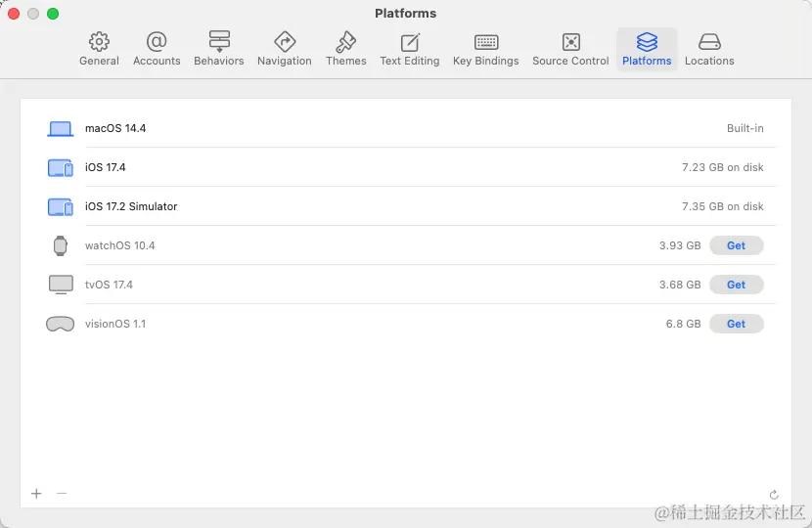Select the Source Control icon

[570, 42]
